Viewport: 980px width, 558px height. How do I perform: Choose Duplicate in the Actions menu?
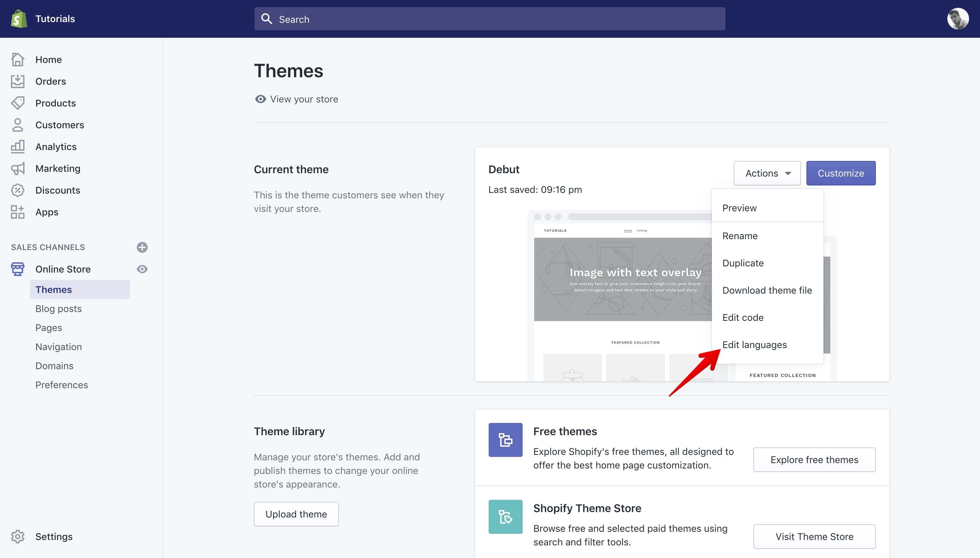point(768,263)
